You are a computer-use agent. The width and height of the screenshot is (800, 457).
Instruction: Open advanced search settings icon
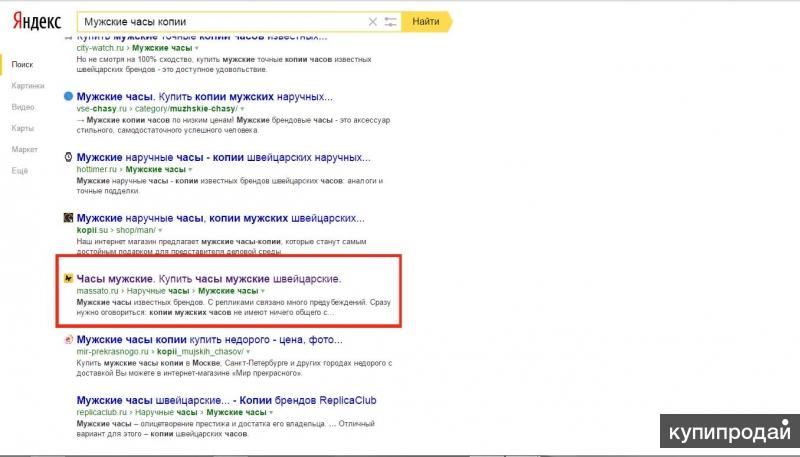click(390, 22)
